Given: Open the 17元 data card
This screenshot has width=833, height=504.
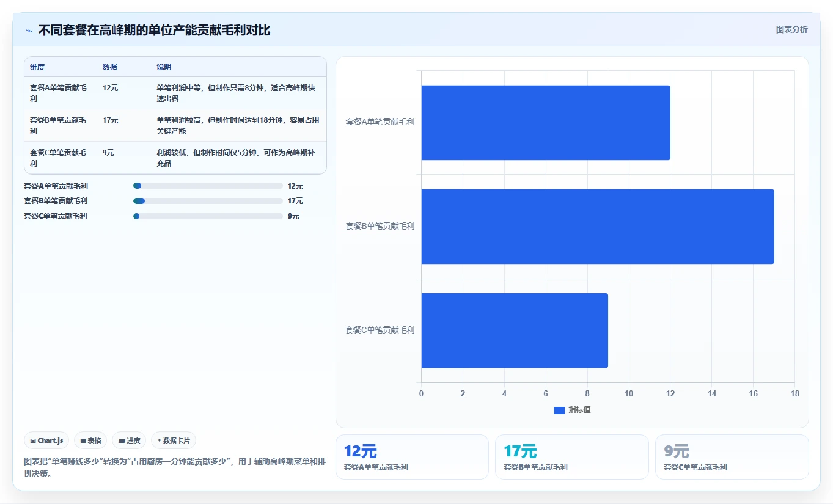Looking at the screenshot, I should [571, 457].
